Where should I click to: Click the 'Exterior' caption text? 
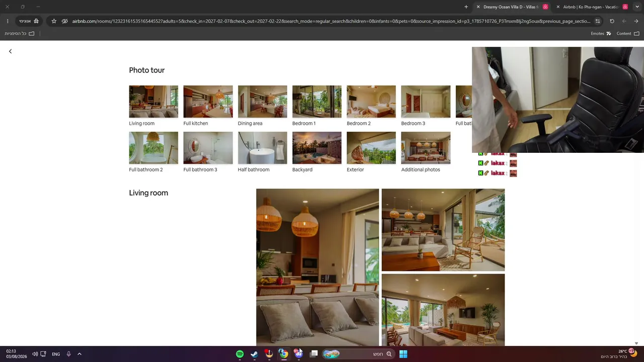pyautogui.click(x=355, y=169)
